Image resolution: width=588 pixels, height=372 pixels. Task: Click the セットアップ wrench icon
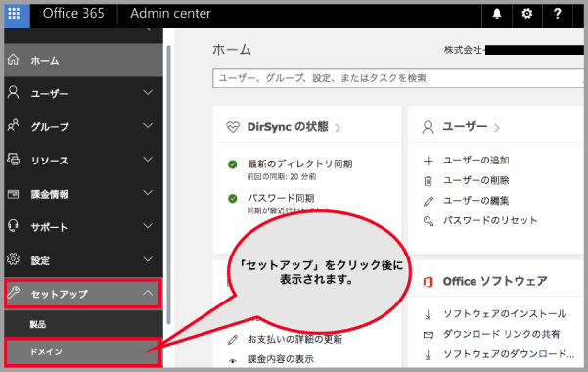[14, 292]
